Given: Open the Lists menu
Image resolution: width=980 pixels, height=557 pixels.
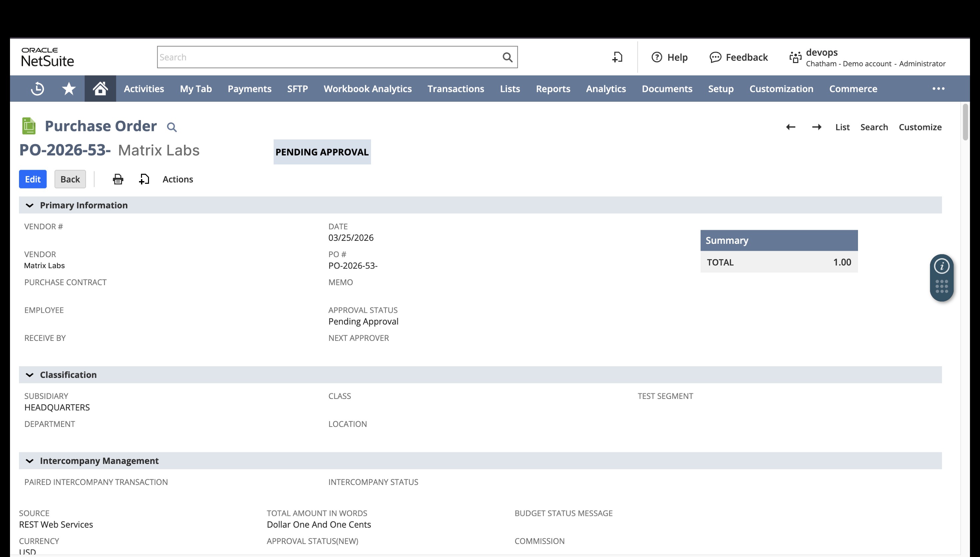Looking at the screenshot, I should pyautogui.click(x=510, y=89).
